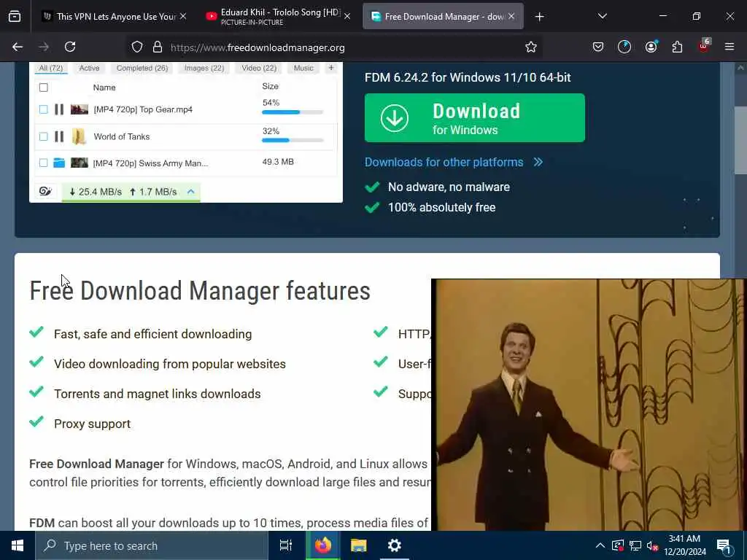This screenshot has width=747, height=560.
Task: Pause the World of Tanks download
Action: (x=59, y=136)
